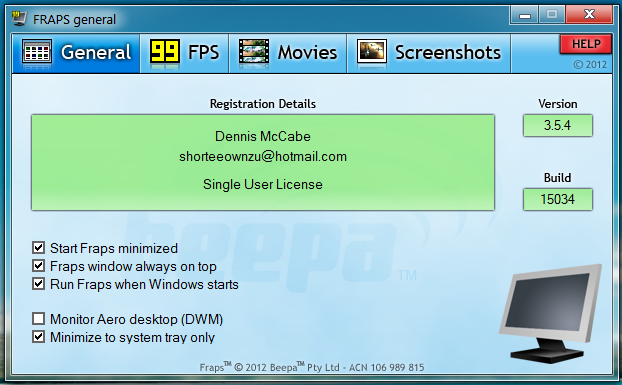The width and height of the screenshot is (622, 385).
Task: Click the FRAPS general window title
Action: (x=74, y=19)
